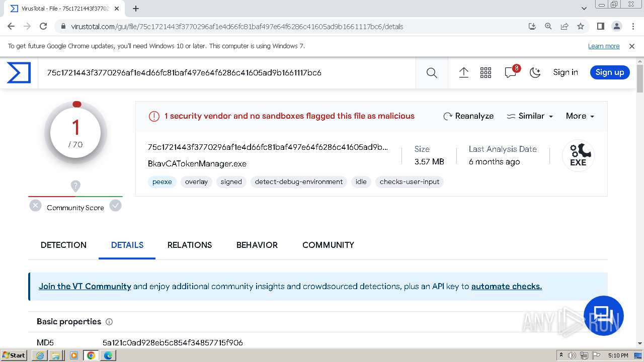Image resolution: width=644 pixels, height=362 pixels.
Task: Click the install page icon in address bar
Action: click(532, 27)
